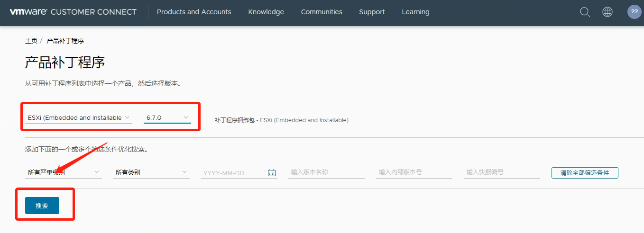This screenshot has width=644, height=233.
Task: Open the date picker calendar icon
Action: [x=272, y=173]
